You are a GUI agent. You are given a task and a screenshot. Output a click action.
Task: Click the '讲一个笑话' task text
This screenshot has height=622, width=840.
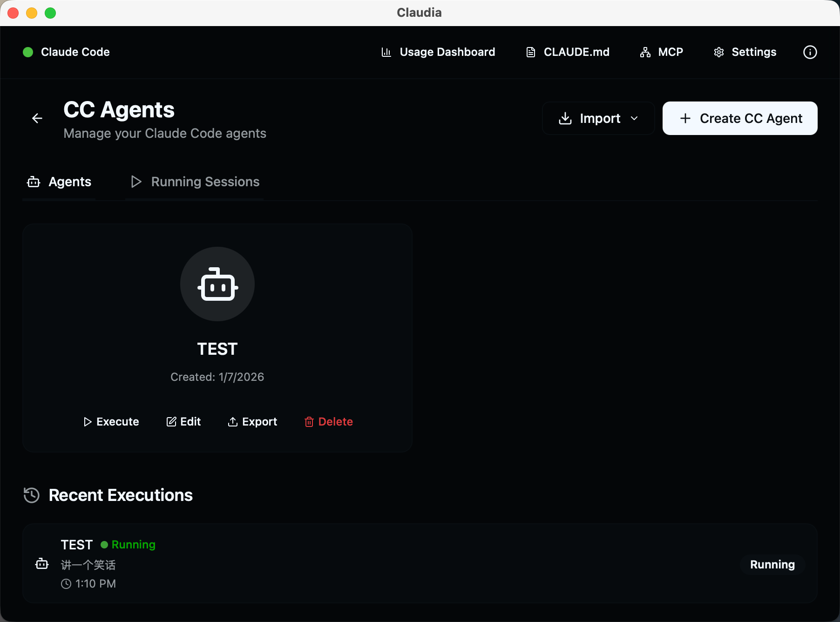88,565
